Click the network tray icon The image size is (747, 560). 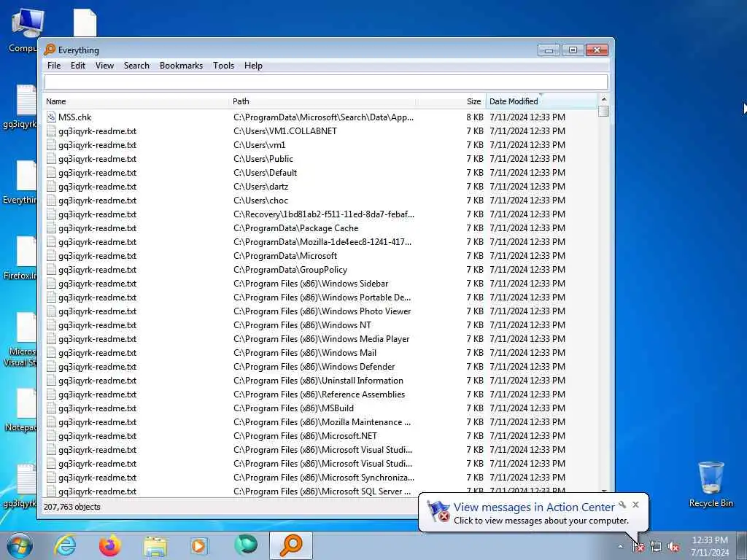click(656, 547)
